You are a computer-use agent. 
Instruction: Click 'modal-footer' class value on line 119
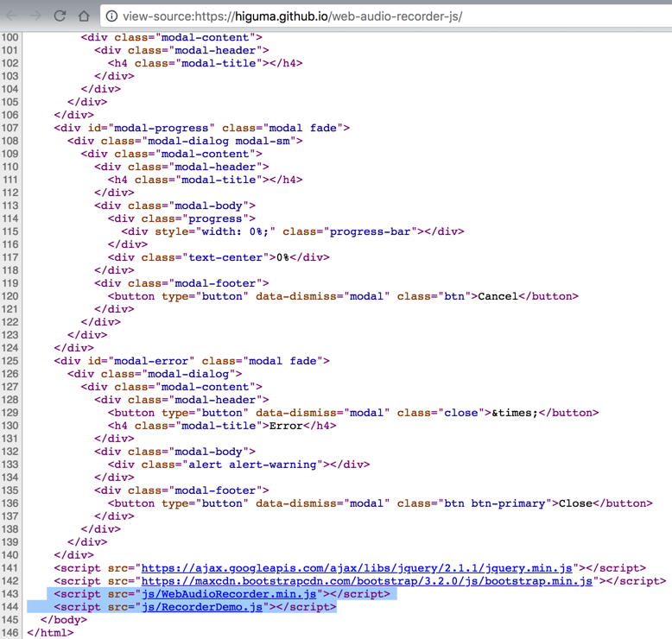(x=215, y=283)
